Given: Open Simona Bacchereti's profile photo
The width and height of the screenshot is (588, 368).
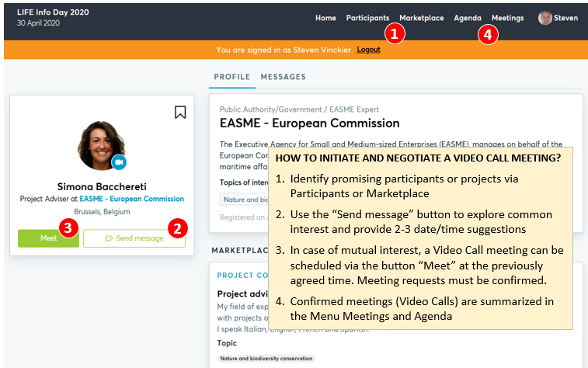Looking at the screenshot, I should 101,145.
